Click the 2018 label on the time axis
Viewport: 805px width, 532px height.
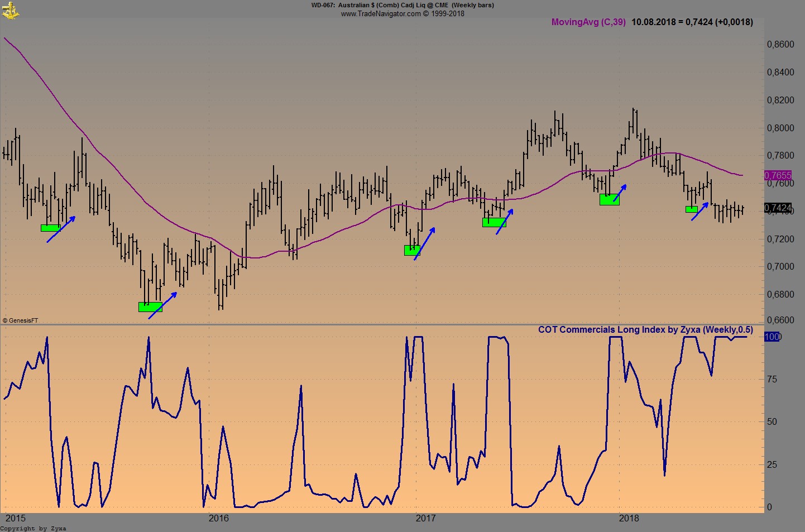[629, 518]
